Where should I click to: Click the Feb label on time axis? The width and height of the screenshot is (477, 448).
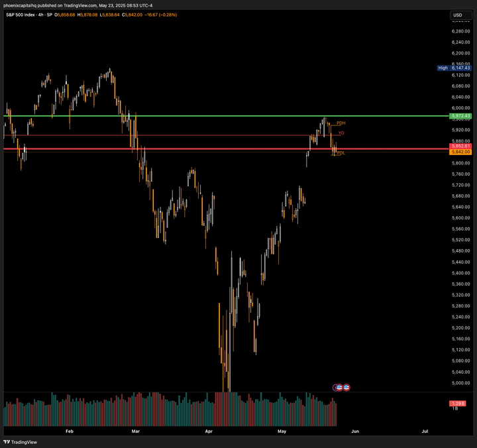click(x=70, y=431)
